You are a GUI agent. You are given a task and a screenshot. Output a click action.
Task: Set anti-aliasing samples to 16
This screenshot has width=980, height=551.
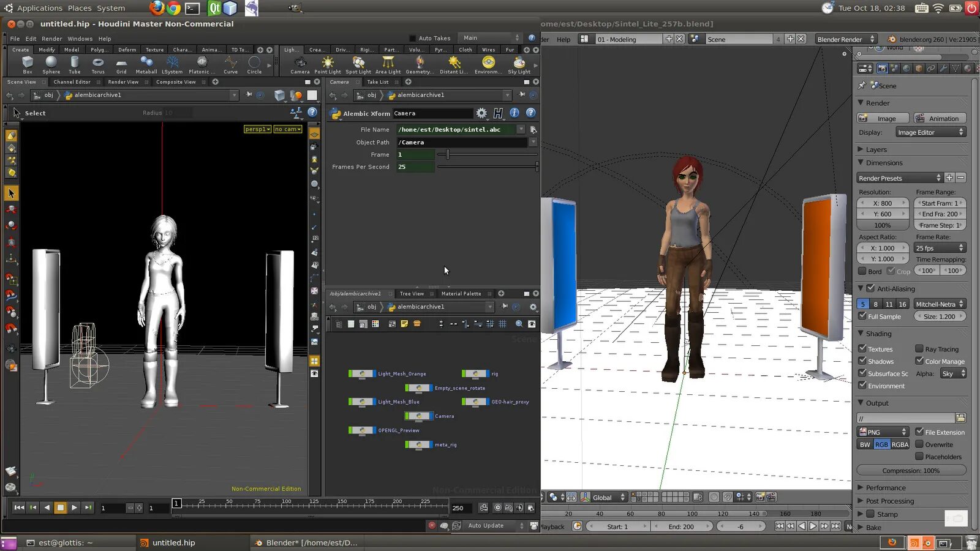tap(902, 304)
